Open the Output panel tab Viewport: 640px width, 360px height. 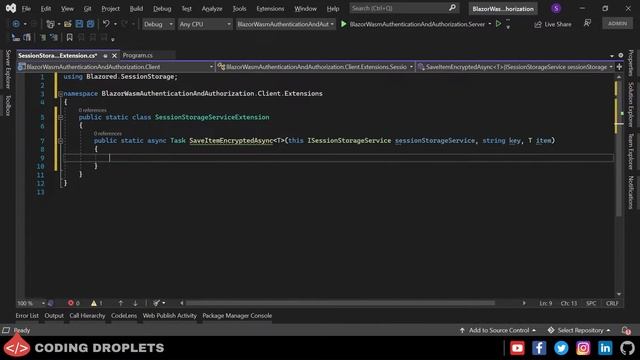[54, 316]
